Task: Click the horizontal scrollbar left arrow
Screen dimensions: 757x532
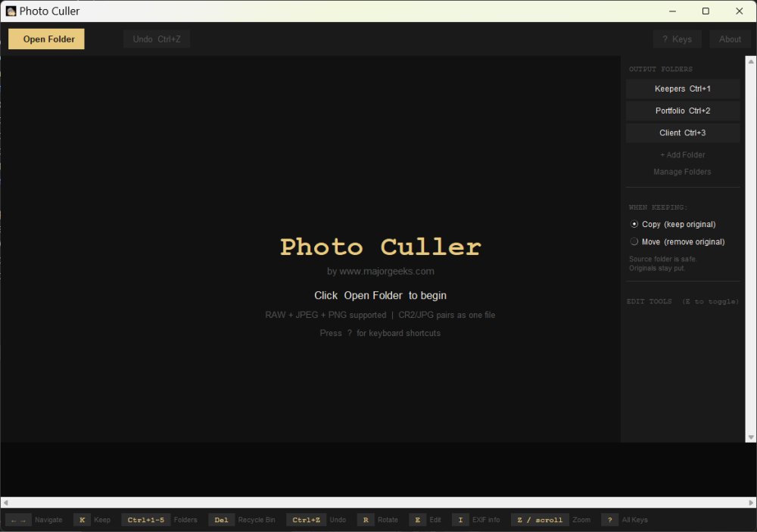Action: (x=6, y=502)
